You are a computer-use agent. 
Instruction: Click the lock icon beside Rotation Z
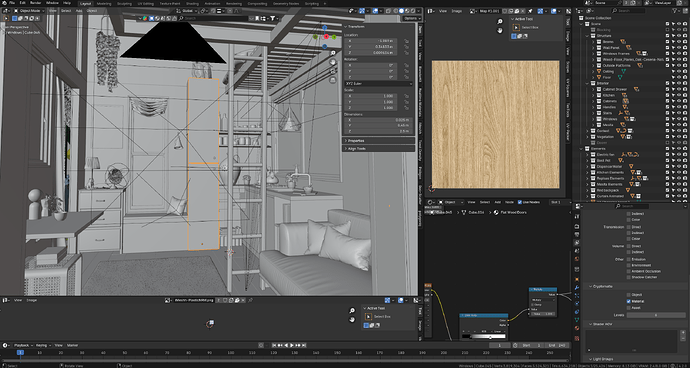coord(407,77)
